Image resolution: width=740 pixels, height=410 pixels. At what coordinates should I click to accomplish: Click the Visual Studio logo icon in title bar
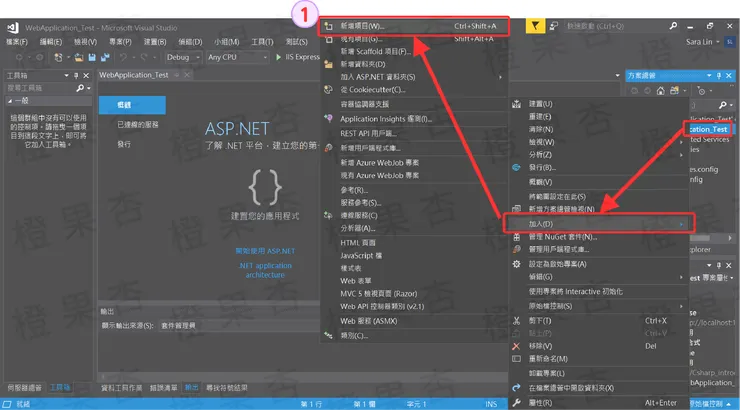click(x=13, y=28)
